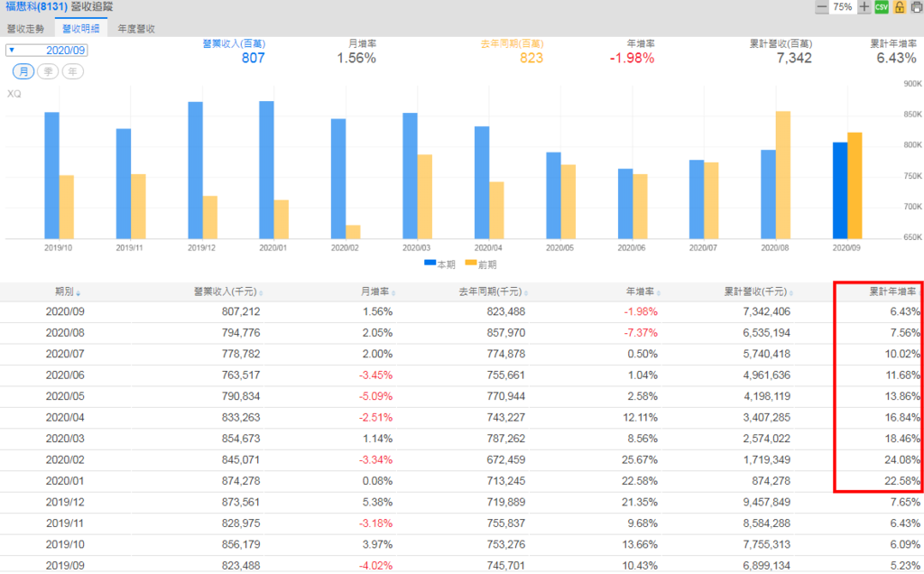Sort by 累計年增率 column header
The image size is (924, 574).
pos(894,292)
